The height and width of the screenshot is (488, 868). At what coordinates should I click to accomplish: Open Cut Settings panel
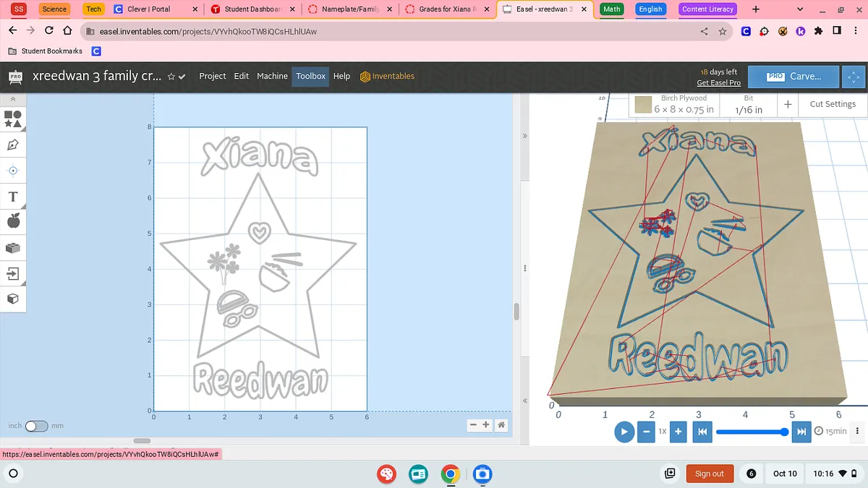[833, 104]
